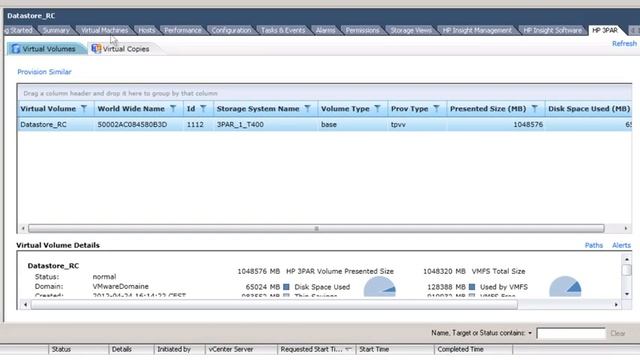This screenshot has width=640, height=360.
Task: Open Name, Target or Status filter dropdown
Action: (x=530, y=333)
